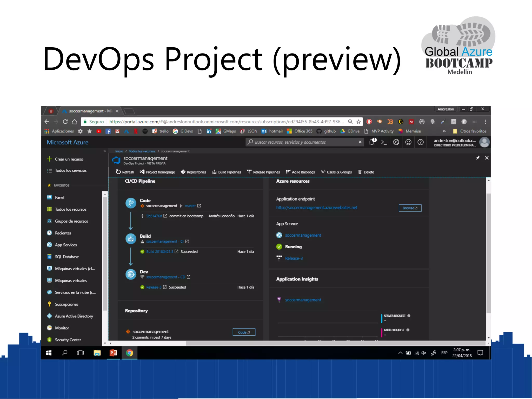The image size is (532, 399).
Task: Open the Azure Cloud Shell icon
Action: tap(384, 142)
